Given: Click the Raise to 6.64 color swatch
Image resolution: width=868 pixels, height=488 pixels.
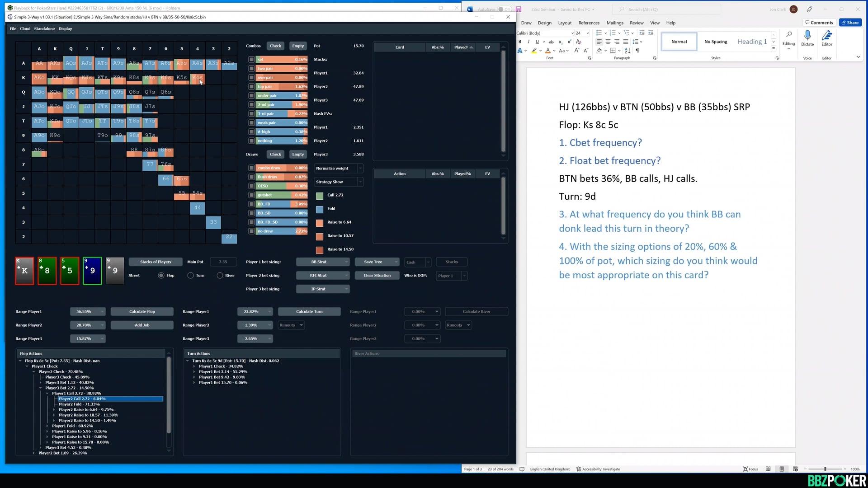Looking at the screenshot, I should coord(320,223).
